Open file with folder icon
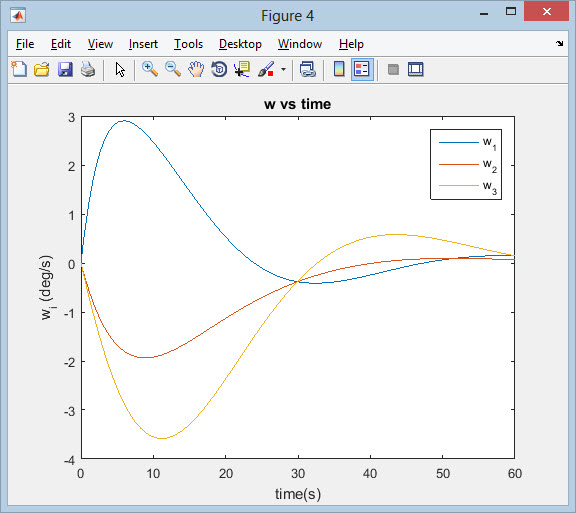Image resolution: width=576 pixels, height=513 pixels. pos(42,69)
